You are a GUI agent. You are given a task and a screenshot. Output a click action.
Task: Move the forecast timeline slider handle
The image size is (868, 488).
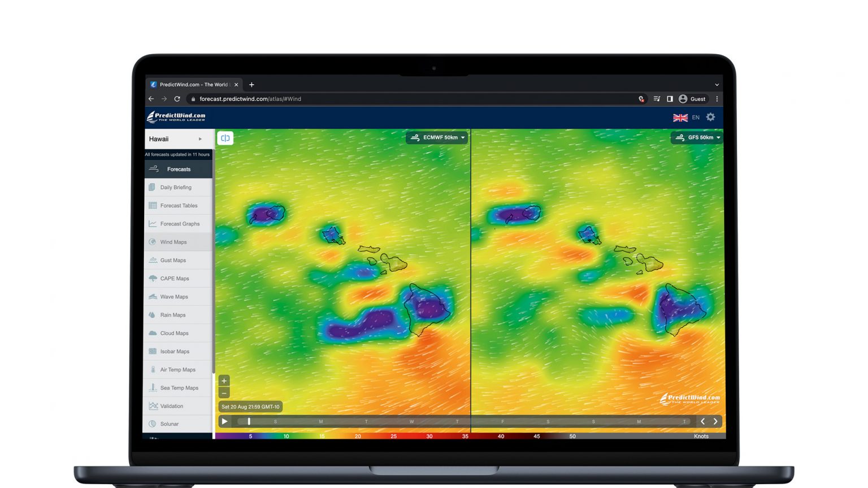(x=249, y=421)
